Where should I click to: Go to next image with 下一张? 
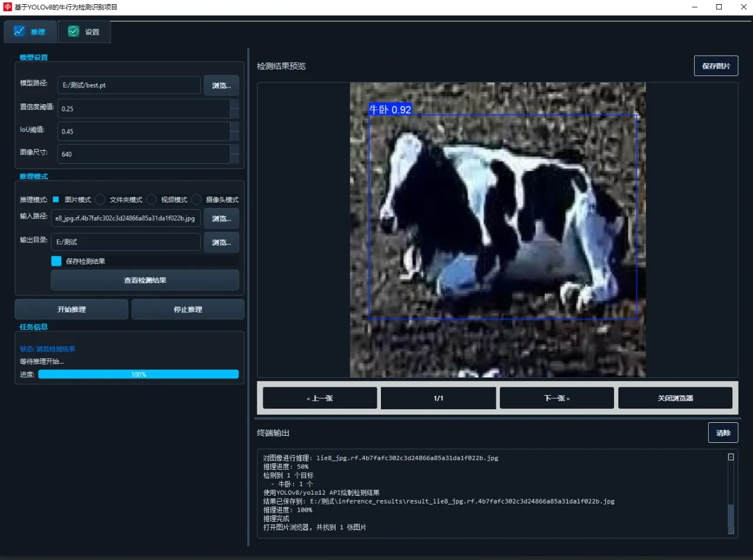[556, 398]
